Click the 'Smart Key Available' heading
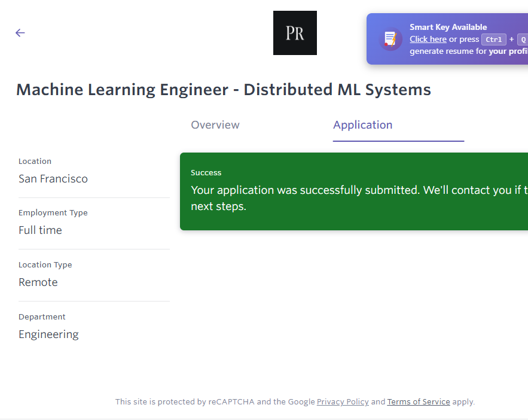Screen dimensions: 528x420 point(448,27)
